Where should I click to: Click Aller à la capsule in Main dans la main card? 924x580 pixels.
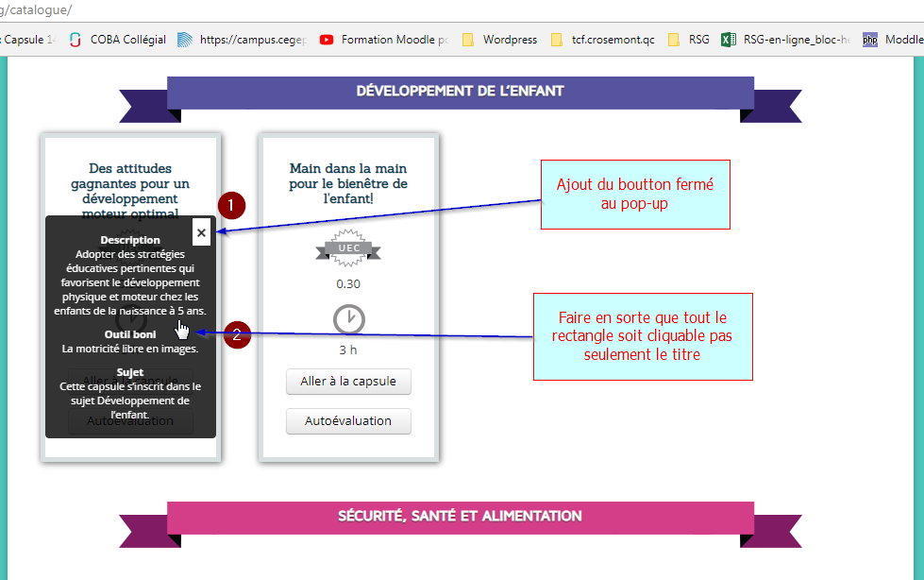348,382
